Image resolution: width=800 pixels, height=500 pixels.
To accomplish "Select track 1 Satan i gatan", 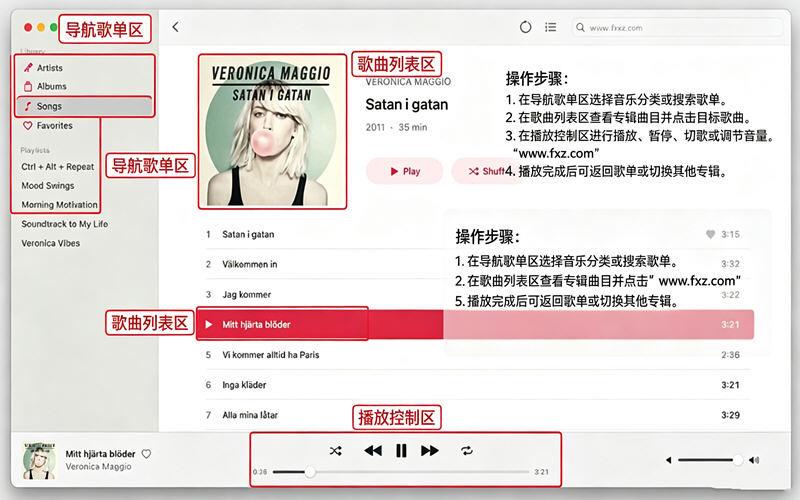I will point(478,234).
